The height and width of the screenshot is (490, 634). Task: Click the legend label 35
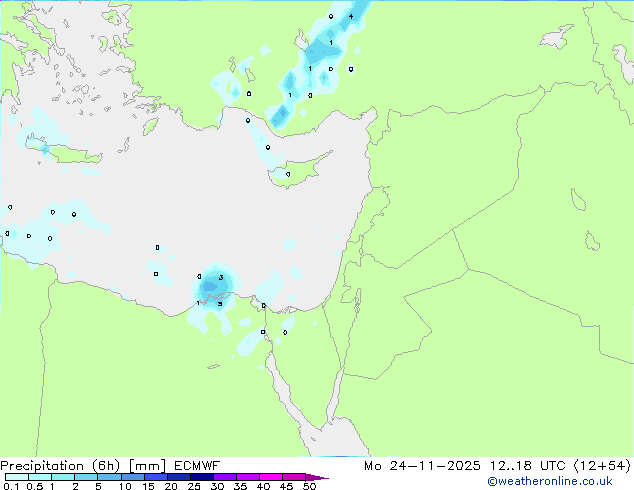(240, 486)
